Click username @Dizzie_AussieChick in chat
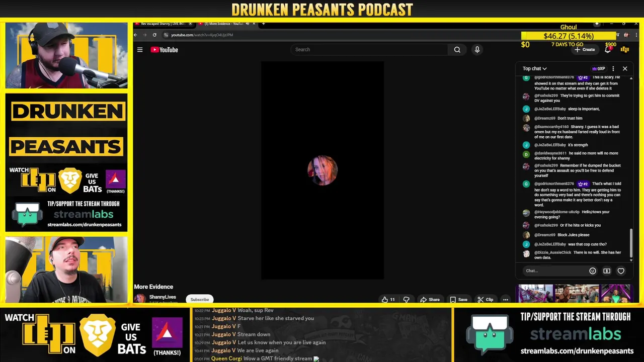 [553, 252]
